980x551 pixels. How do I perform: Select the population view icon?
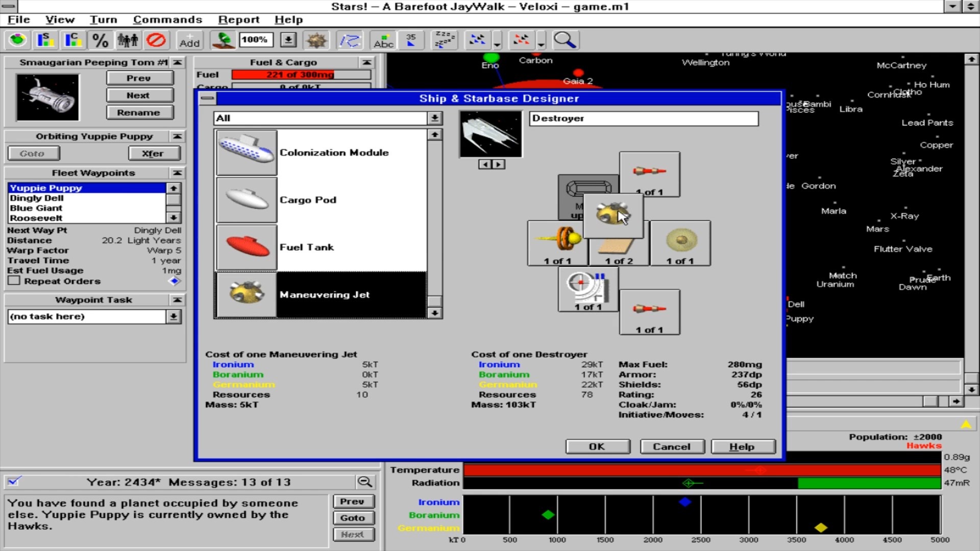[128, 40]
